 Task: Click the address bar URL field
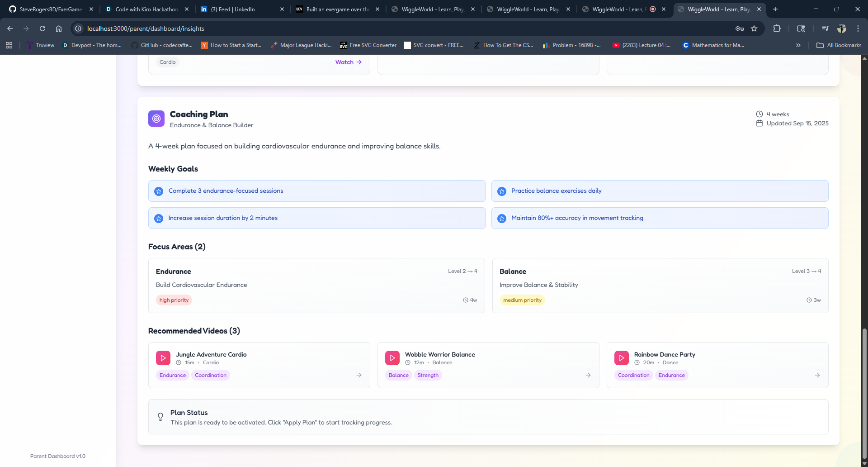(x=407, y=29)
